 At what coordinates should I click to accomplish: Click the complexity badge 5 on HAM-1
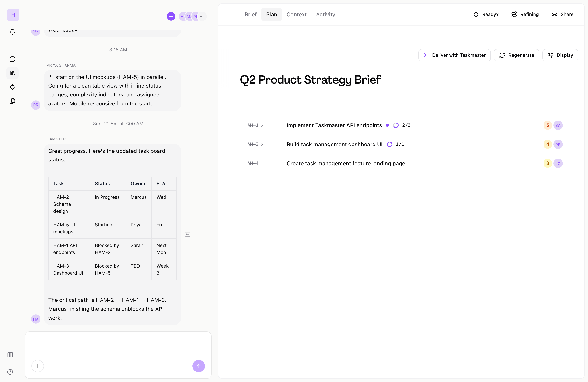click(x=548, y=125)
